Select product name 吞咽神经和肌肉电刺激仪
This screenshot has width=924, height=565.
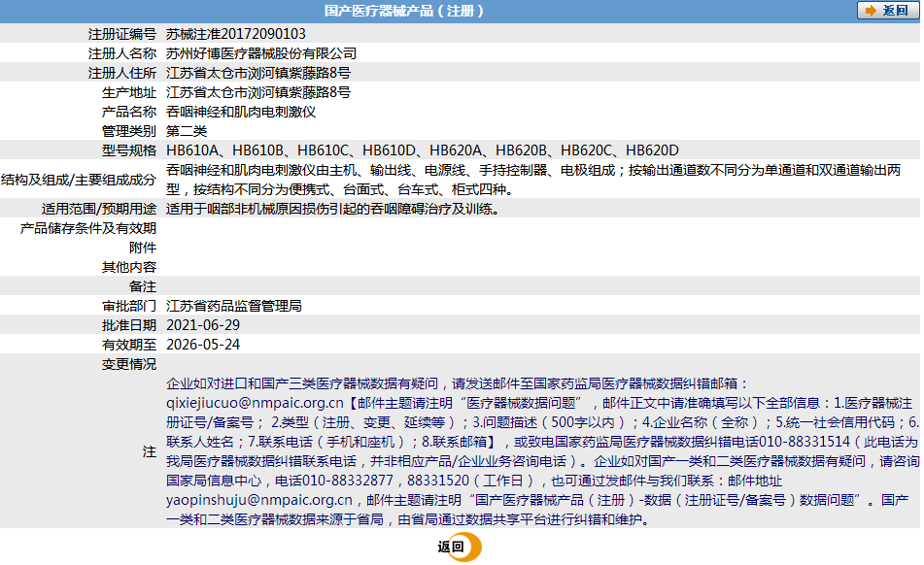coord(241,112)
